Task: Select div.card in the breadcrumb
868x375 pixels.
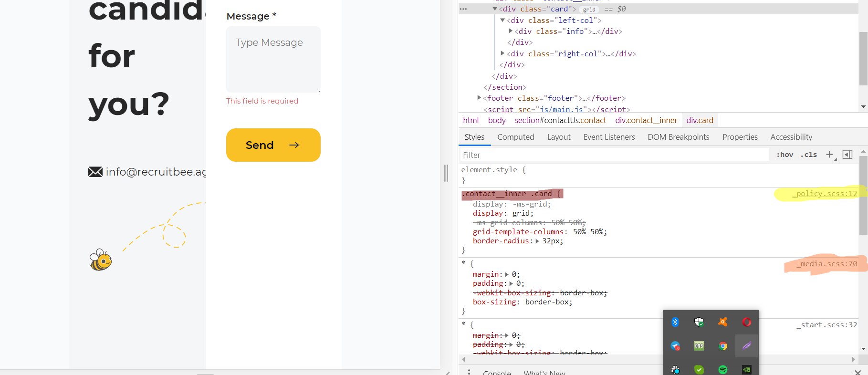Action: tap(700, 120)
